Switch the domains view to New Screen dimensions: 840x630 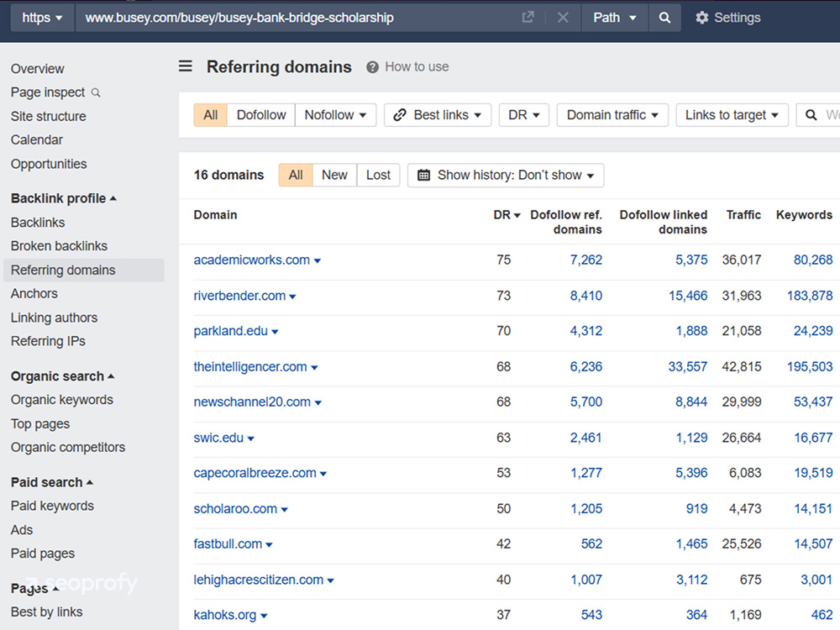pyautogui.click(x=334, y=175)
